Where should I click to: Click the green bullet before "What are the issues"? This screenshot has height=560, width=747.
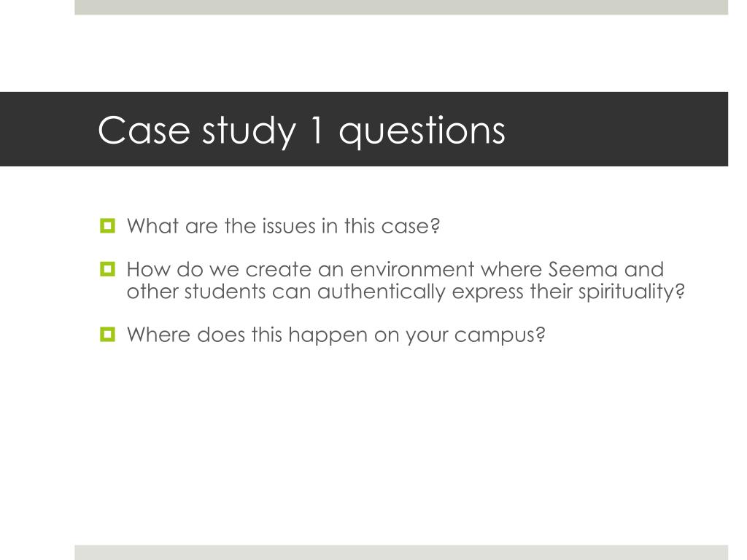pyautogui.click(x=107, y=225)
